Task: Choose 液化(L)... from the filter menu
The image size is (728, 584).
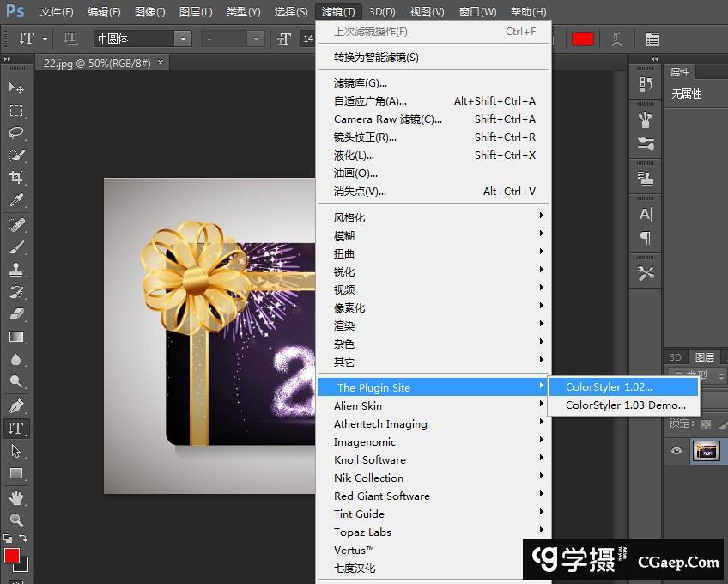Action: [x=355, y=155]
